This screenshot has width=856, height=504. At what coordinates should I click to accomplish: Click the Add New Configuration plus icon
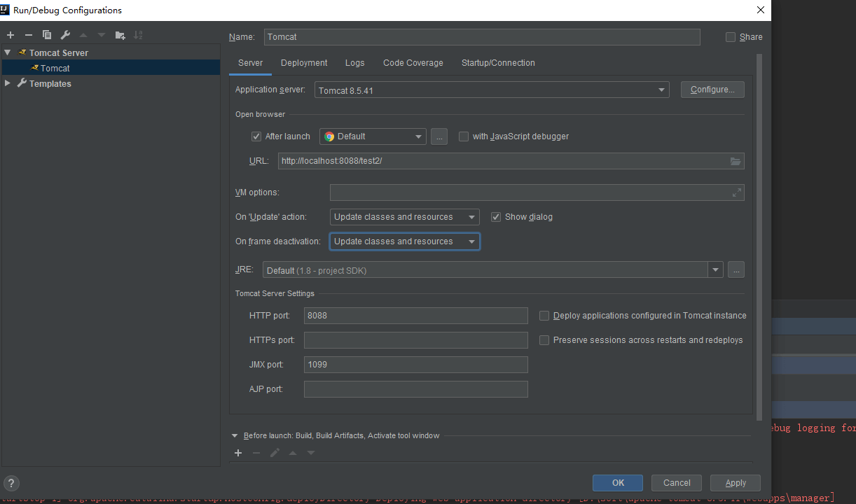11,35
